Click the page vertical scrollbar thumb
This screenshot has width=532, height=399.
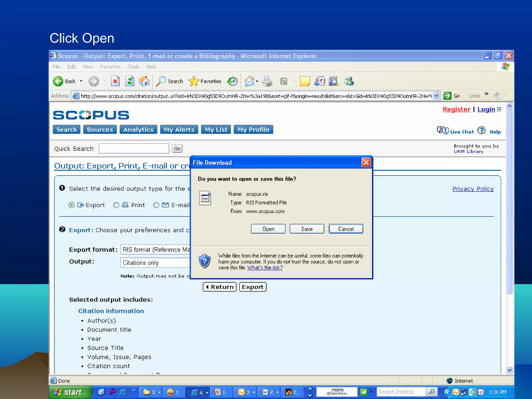[x=509, y=202]
